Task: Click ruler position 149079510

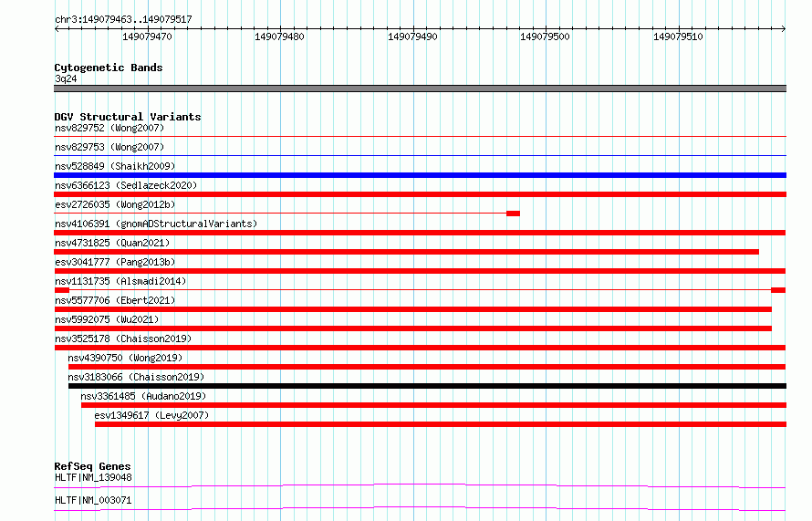Action: (x=678, y=36)
